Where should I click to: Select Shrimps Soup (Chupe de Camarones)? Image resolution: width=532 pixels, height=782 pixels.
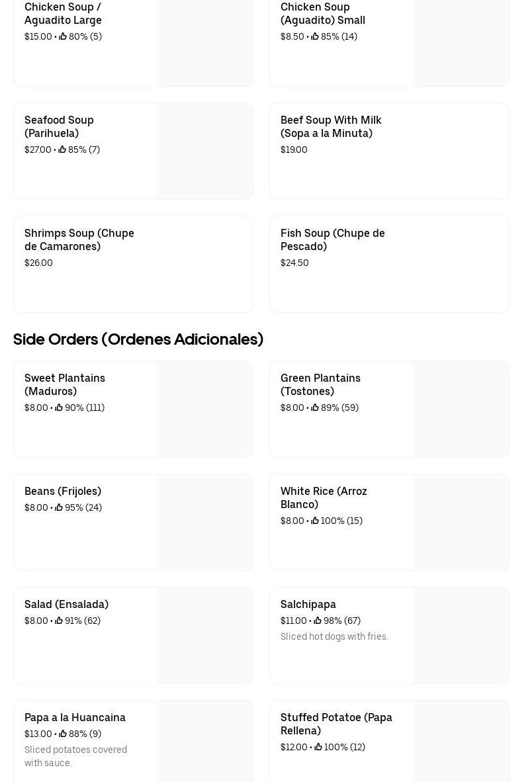79,239
